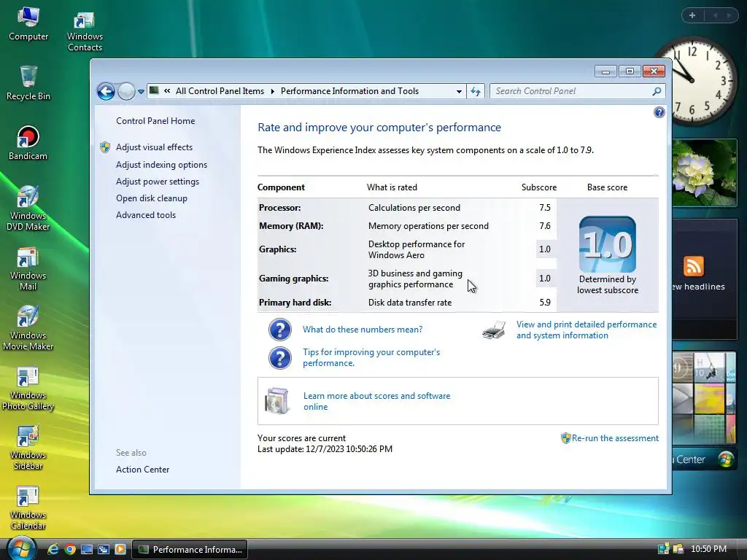Click the taskbar clock showing 10:50 PM

(708, 549)
